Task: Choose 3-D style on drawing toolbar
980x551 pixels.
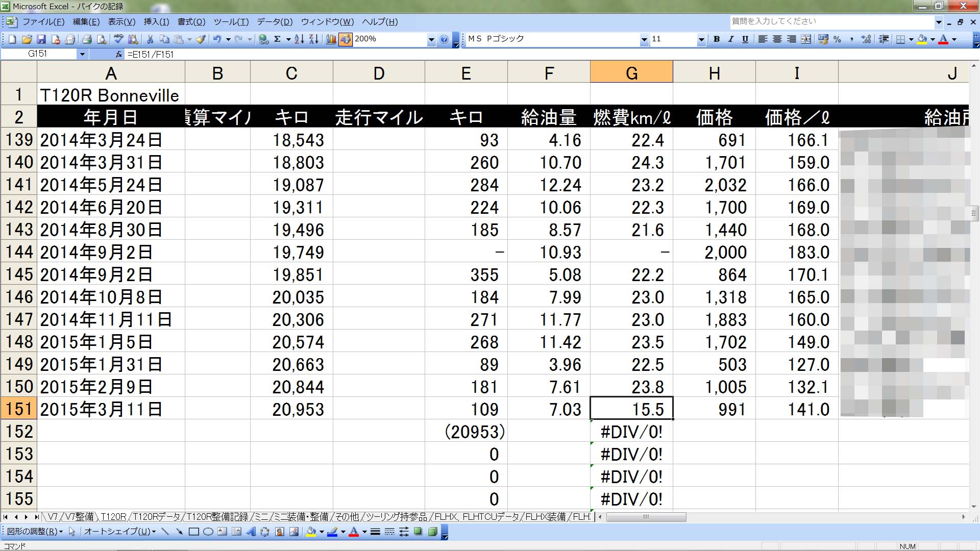Action: point(432,532)
